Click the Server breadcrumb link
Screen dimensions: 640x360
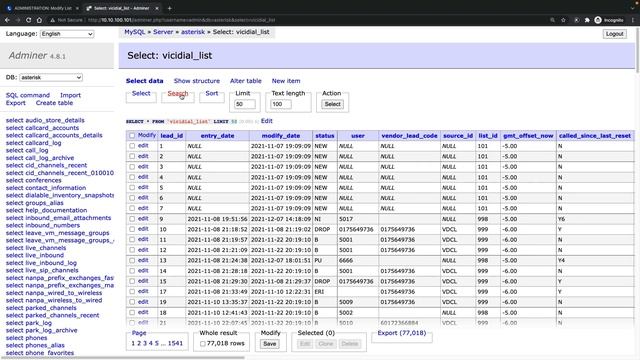(163, 32)
